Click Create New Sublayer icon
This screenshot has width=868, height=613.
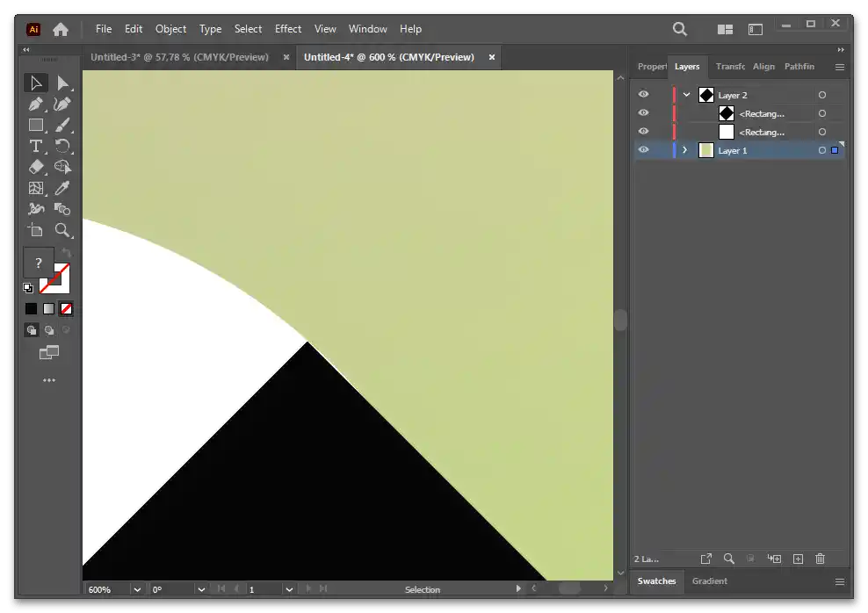pyautogui.click(x=774, y=559)
